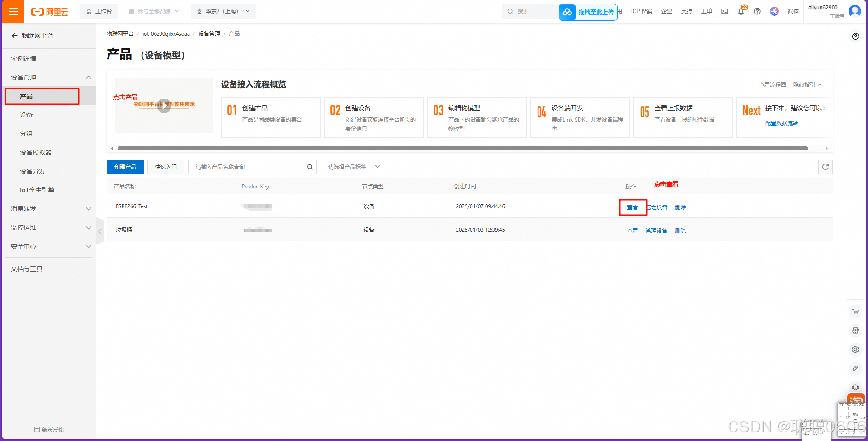The height and width of the screenshot is (441, 868).
Task: Open the top help question-mark icon
Action: [757, 11]
